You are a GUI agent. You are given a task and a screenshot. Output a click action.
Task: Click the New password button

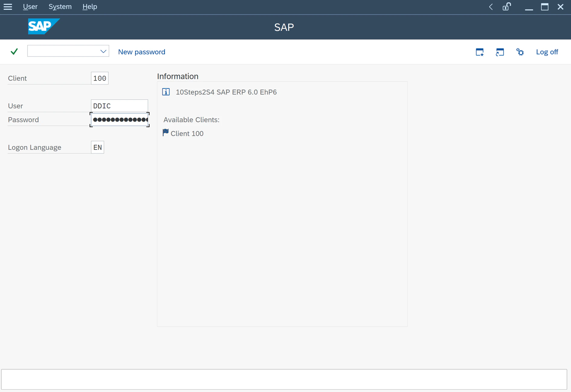(142, 52)
